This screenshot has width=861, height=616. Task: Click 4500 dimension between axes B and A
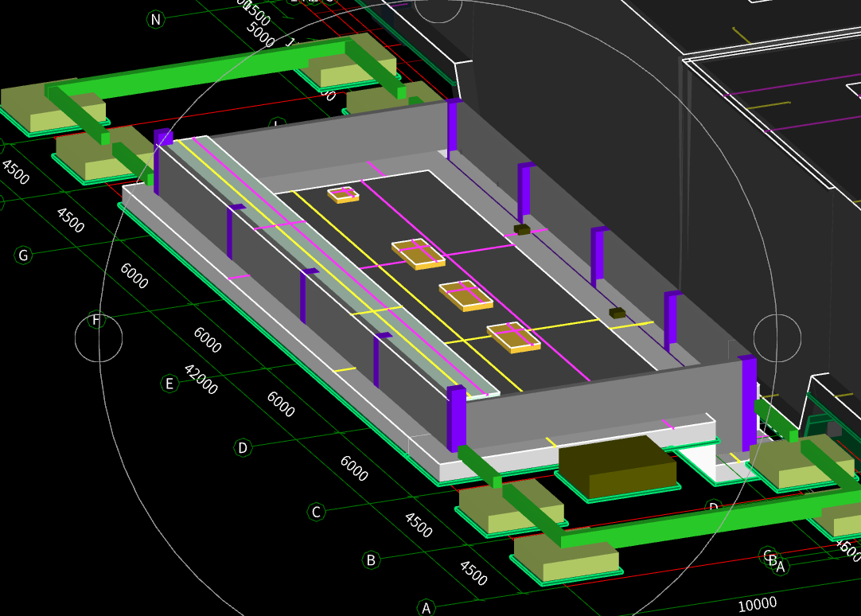(x=473, y=573)
